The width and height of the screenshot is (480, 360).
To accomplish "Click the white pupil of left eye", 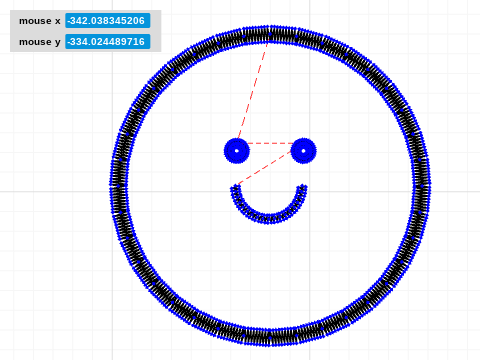I will (x=237, y=151).
